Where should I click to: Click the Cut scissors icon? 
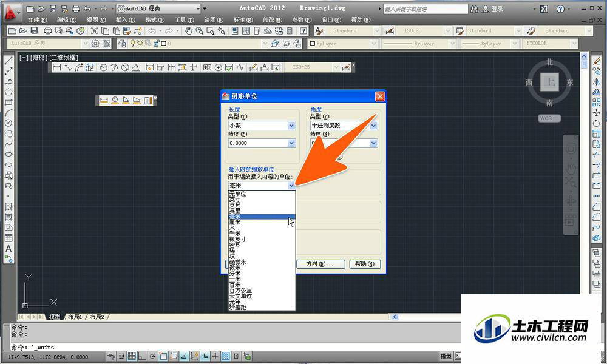click(94, 30)
